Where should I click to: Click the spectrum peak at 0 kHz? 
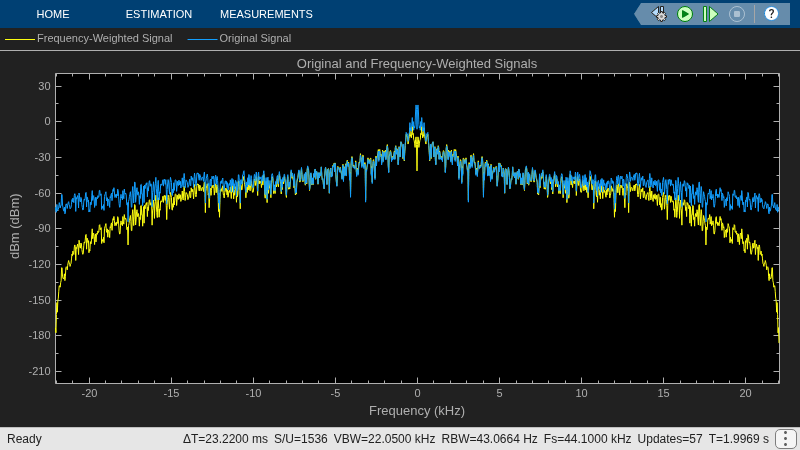[x=417, y=107]
